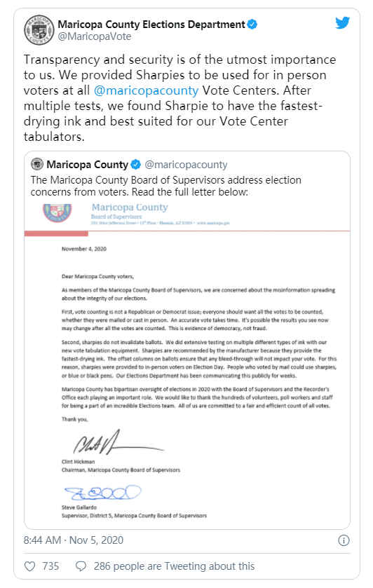373x588 pixels.
Task: Click quoted tweet text about election concerns
Action: click(166, 186)
